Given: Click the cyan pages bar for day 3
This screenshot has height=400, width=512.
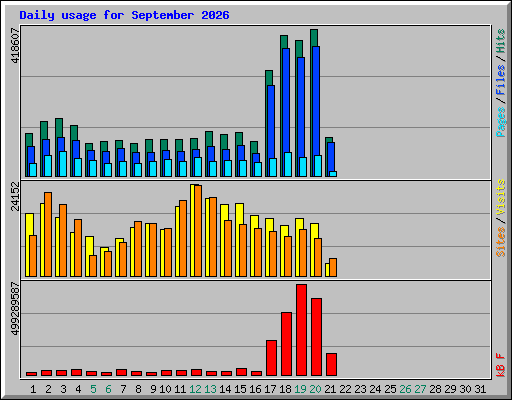Looking at the screenshot, I should click(63, 164).
